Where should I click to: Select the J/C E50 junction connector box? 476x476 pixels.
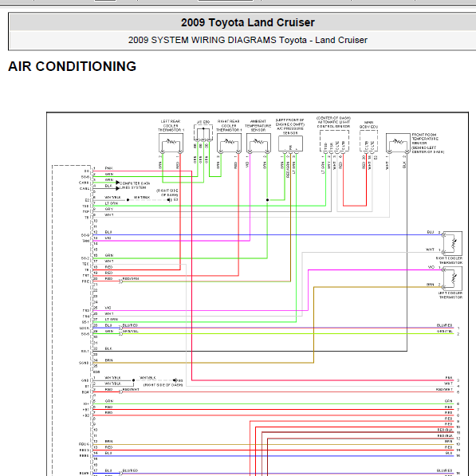pyautogui.click(x=203, y=132)
